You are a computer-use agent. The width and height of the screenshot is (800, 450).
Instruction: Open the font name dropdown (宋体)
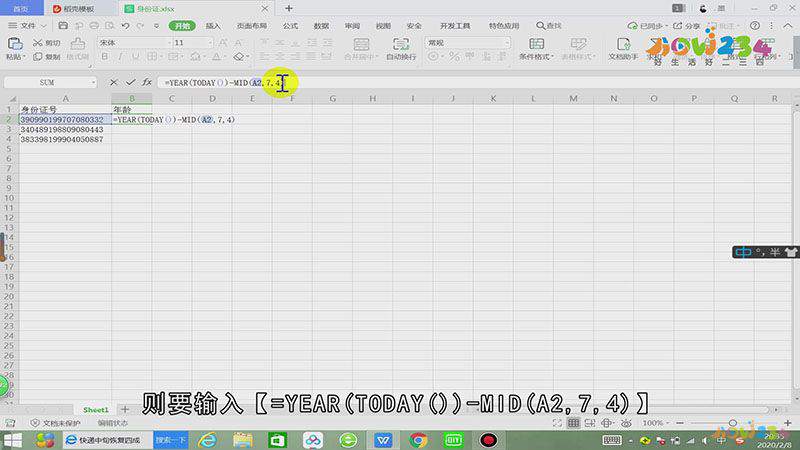pyautogui.click(x=169, y=43)
